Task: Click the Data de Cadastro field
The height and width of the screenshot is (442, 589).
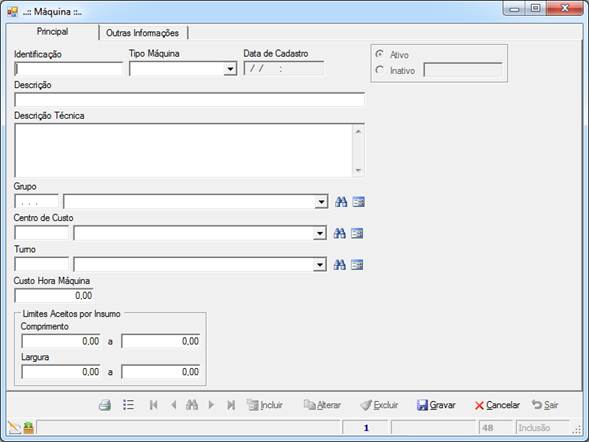Action: (x=284, y=69)
